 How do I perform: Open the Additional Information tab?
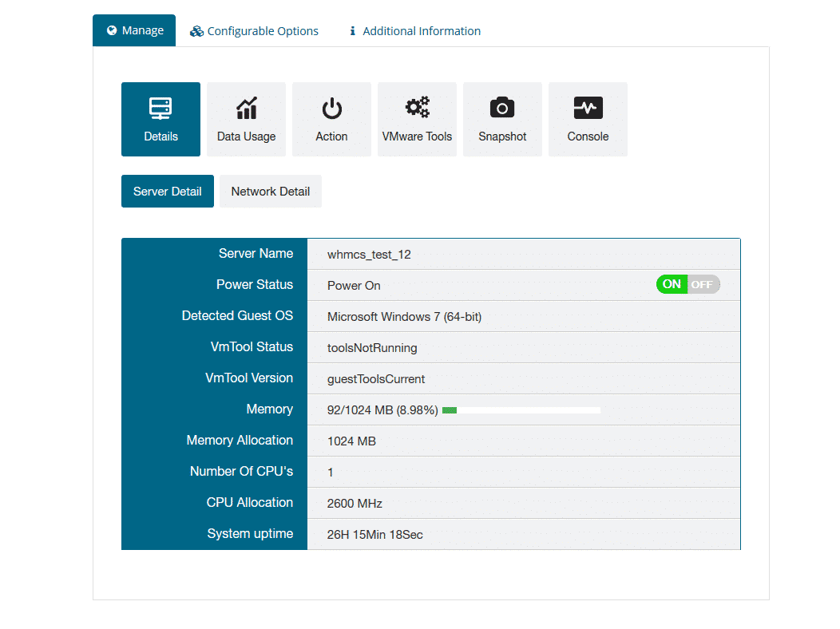[414, 31]
